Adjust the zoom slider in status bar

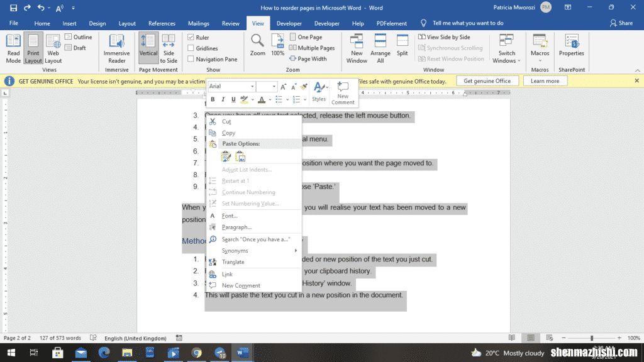[x=591, y=338]
